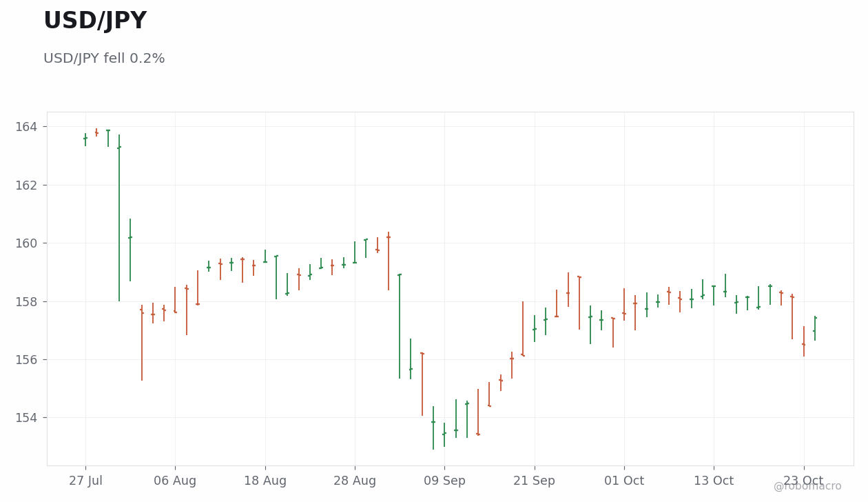Click the tall green bar dropping to 158

pyautogui.click(x=119, y=218)
